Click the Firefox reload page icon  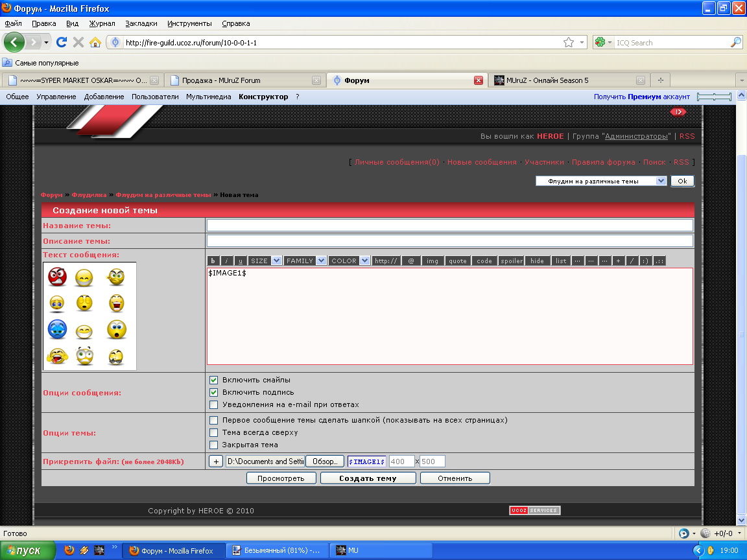tap(62, 42)
